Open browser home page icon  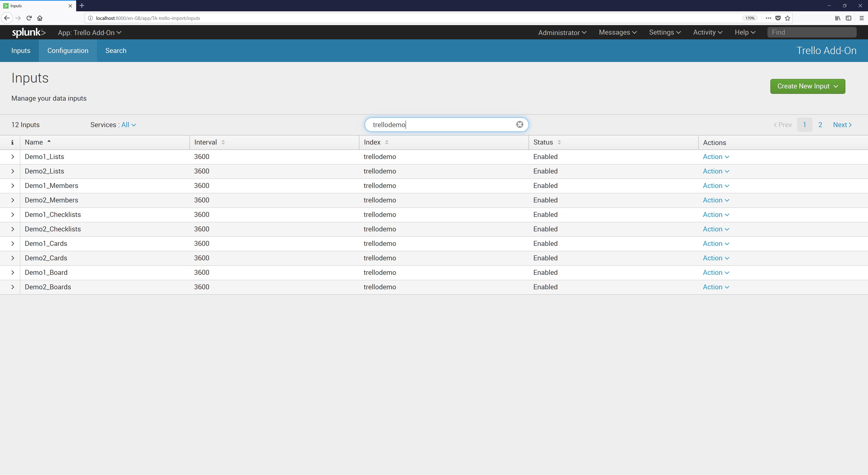(x=40, y=18)
